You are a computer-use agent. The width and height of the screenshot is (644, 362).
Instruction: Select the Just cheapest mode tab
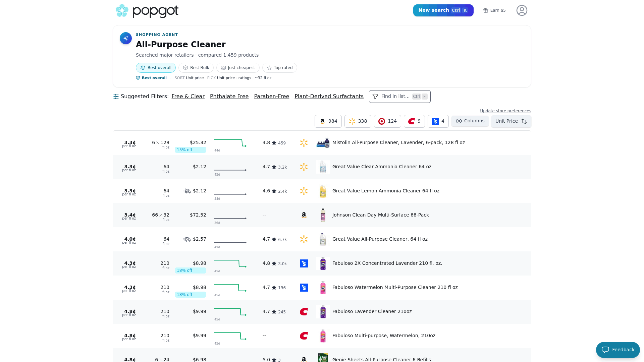pos(238,68)
